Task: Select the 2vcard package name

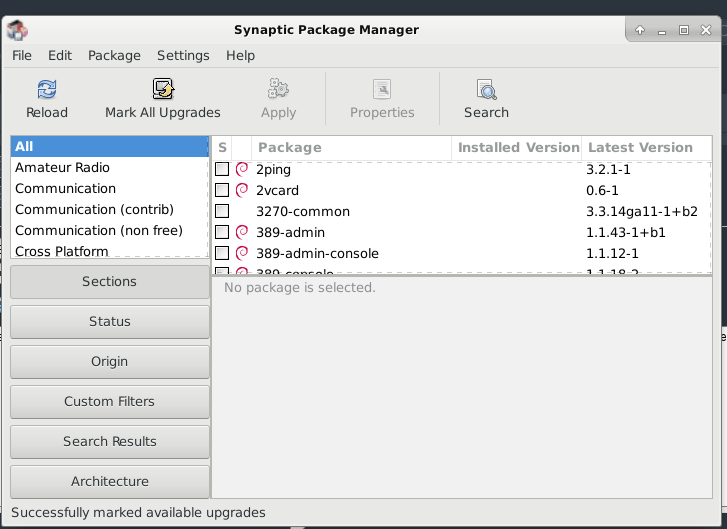Action: (x=277, y=191)
